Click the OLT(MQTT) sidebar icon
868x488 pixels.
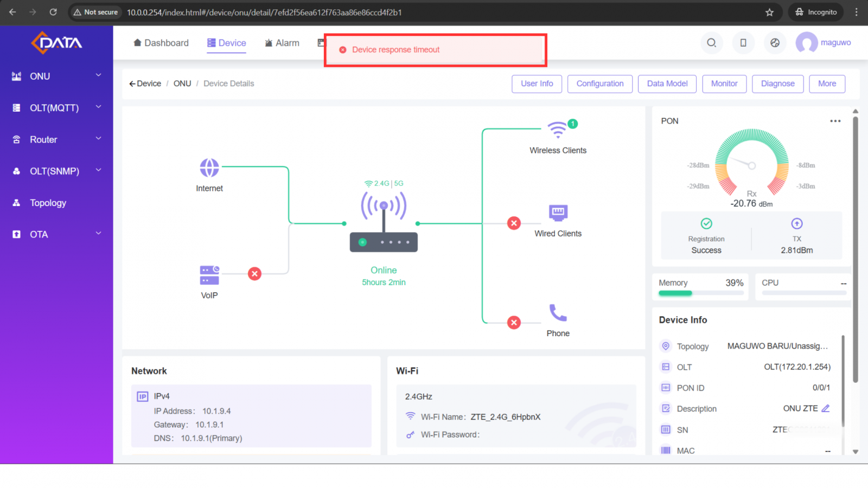point(17,108)
